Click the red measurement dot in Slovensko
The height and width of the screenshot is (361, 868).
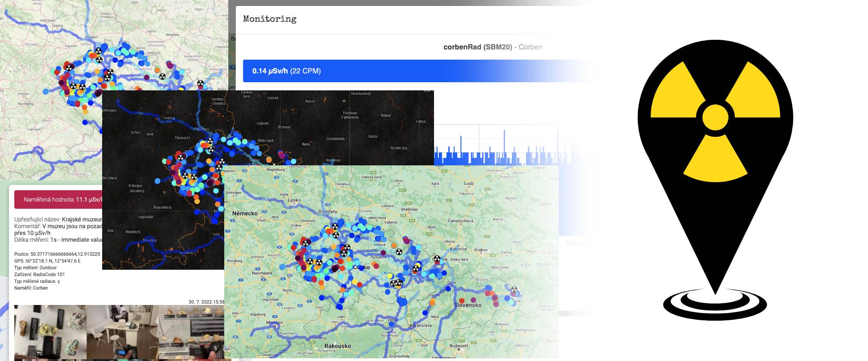click(462, 300)
